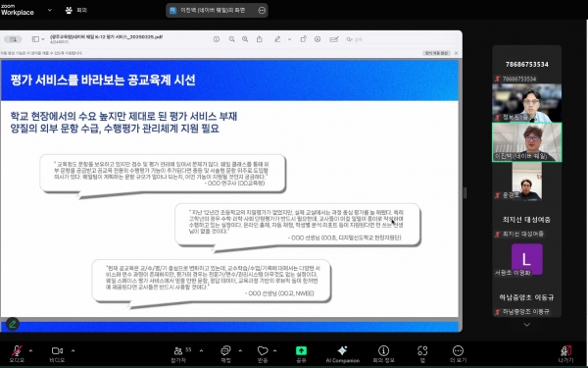
Task: Leave the meeting
Action: point(565,353)
